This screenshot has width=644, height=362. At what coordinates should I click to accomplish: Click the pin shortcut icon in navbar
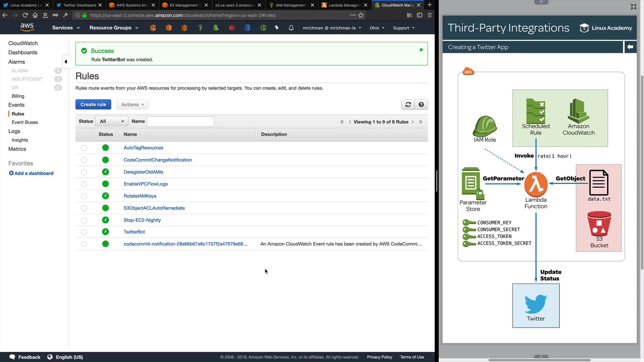277,28
